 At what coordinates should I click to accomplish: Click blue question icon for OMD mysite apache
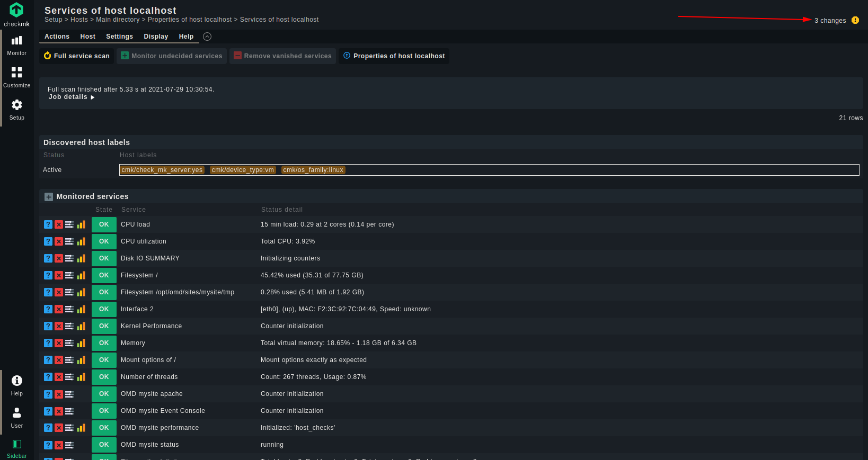point(48,394)
